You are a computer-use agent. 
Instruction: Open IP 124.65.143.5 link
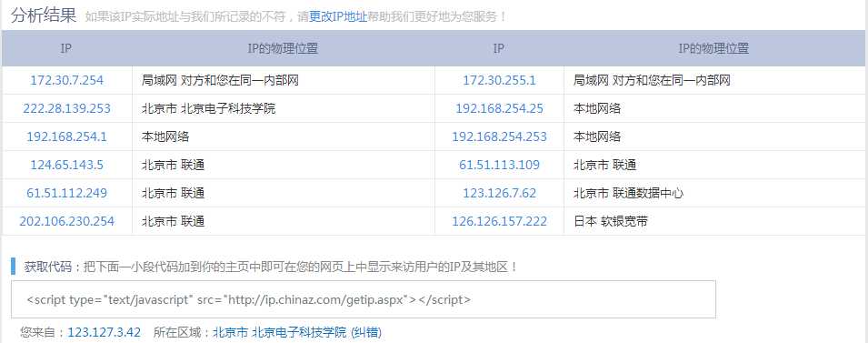click(66, 165)
